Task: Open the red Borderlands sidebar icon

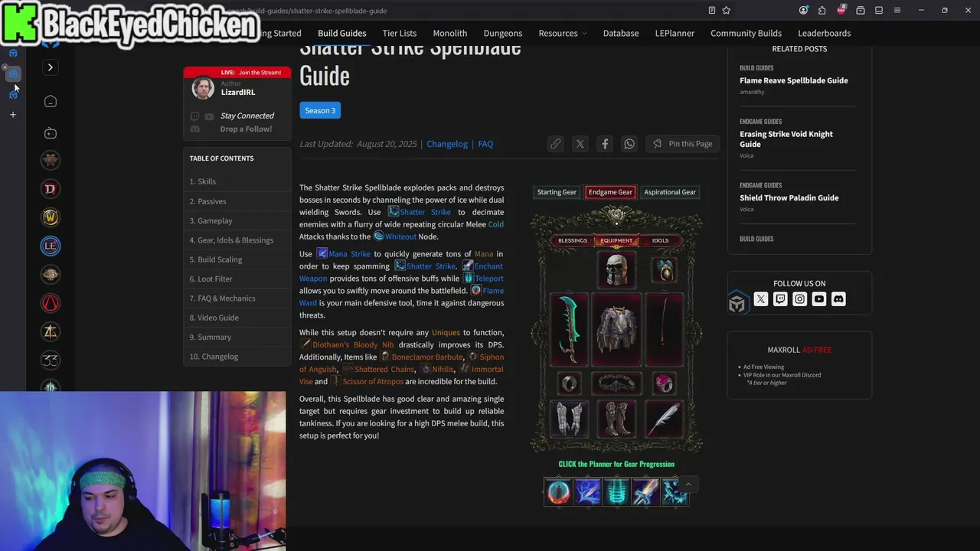Action: click(51, 303)
